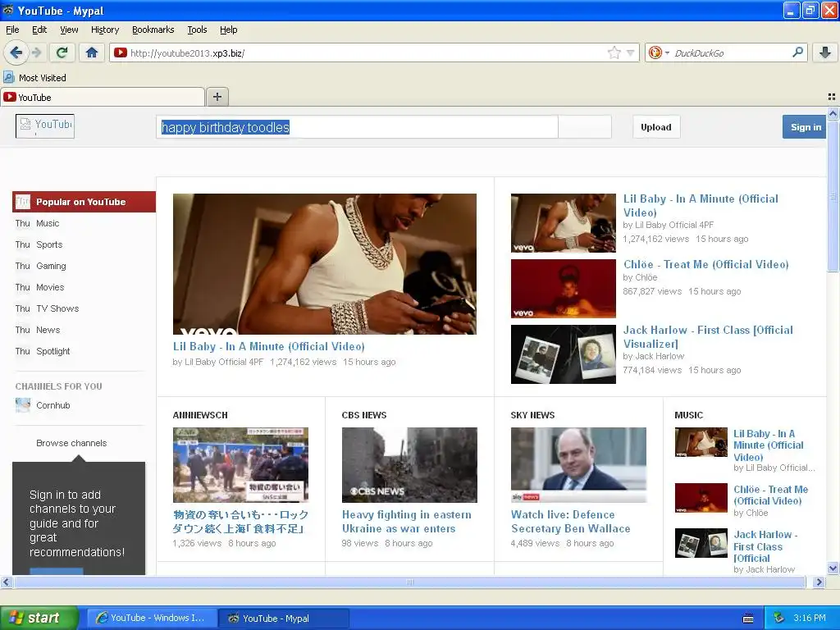Image resolution: width=840 pixels, height=630 pixels.
Task: Click the tab groups icon on the tab strip
Action: point(832,97)
